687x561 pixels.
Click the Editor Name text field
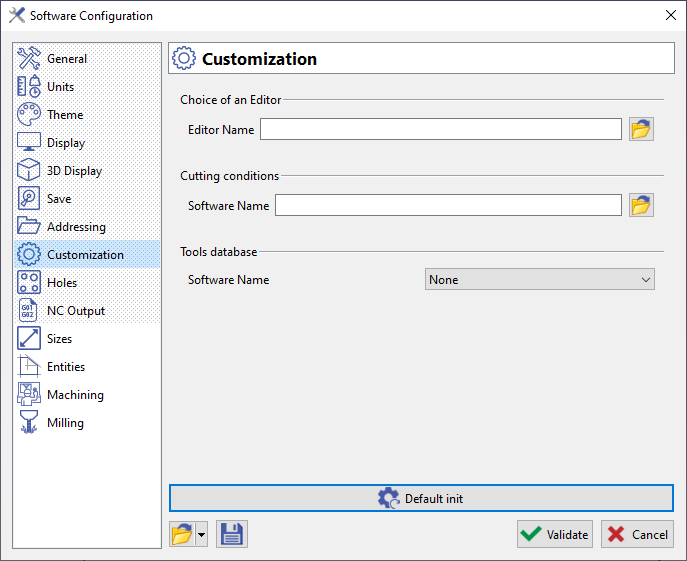tap(441, 129)
